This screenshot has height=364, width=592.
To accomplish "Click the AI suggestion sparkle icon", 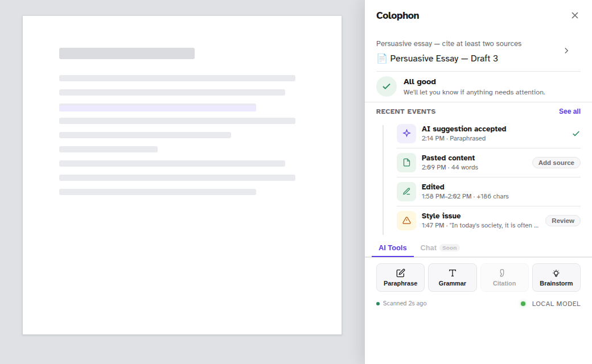I will coord(406,134).
